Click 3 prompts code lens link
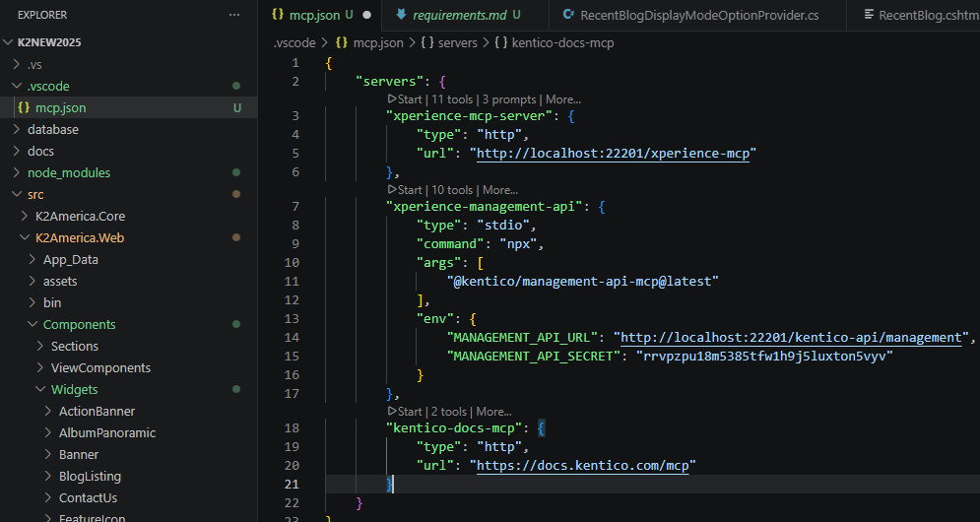This screenshot has width=980, height=522. [x=509, y=98]
